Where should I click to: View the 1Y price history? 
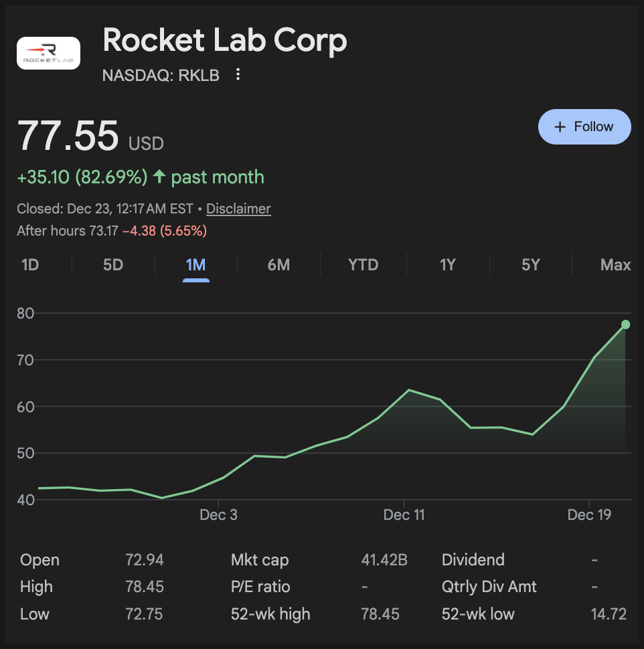coord(447,265)
